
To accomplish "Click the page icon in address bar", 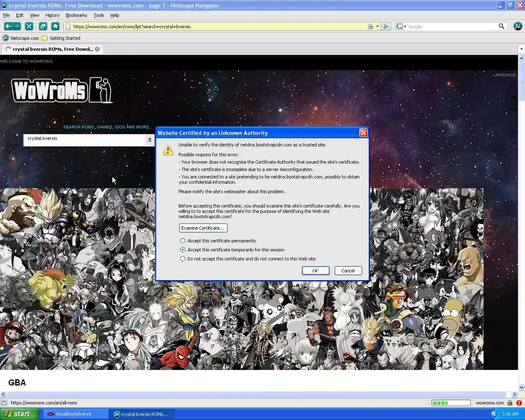I will point(68,26).
